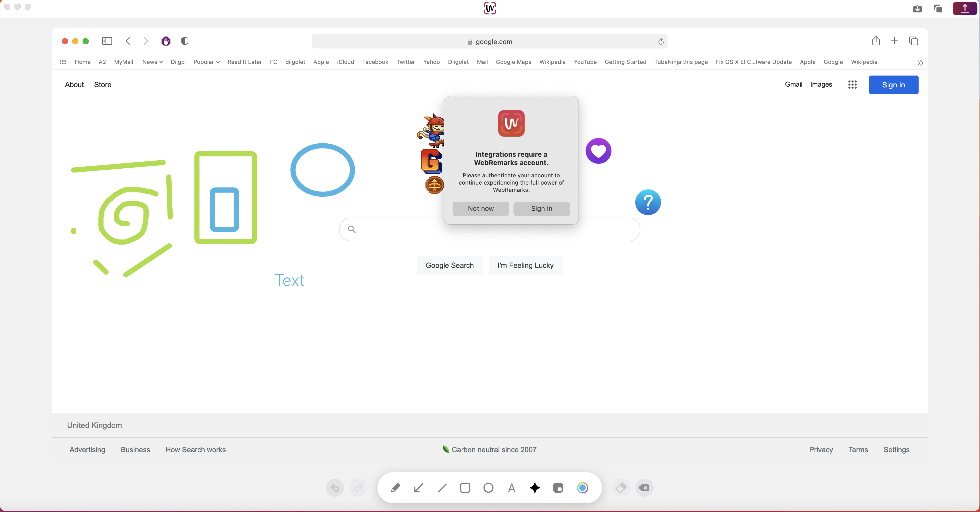980x512 pixels.
Task: Click I'm Feeling Lucky button
Action: click(x=525, y=265)
